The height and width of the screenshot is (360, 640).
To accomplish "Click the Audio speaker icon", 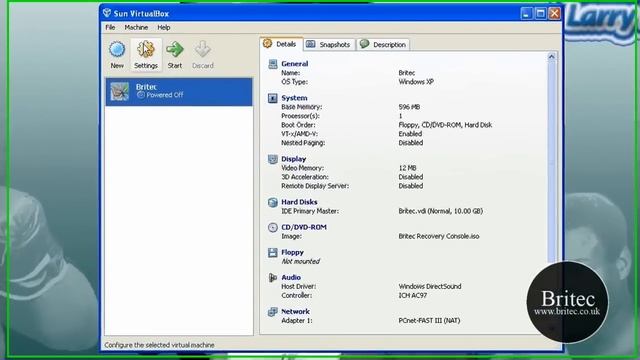I will 273,278.
